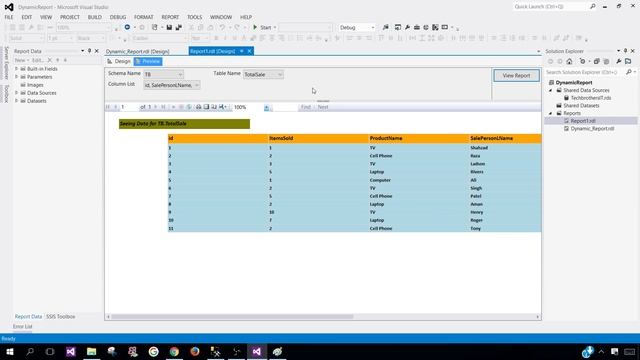The image size is (640, 360).
Task: Click the Print icon in the report viewer
Action: [198, 107]
